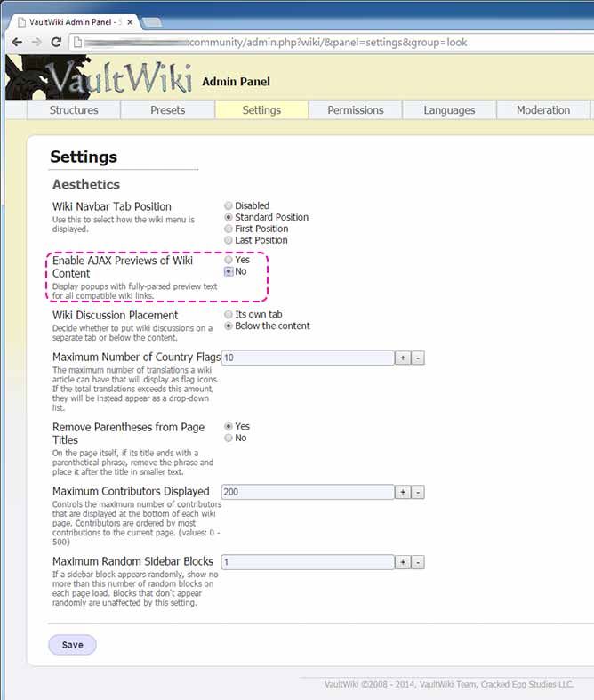The height and width of the screenshot is (700, 594).
Task: Increase Maximum Random Sidebar Blocks with plus
Action: (403, 562)
